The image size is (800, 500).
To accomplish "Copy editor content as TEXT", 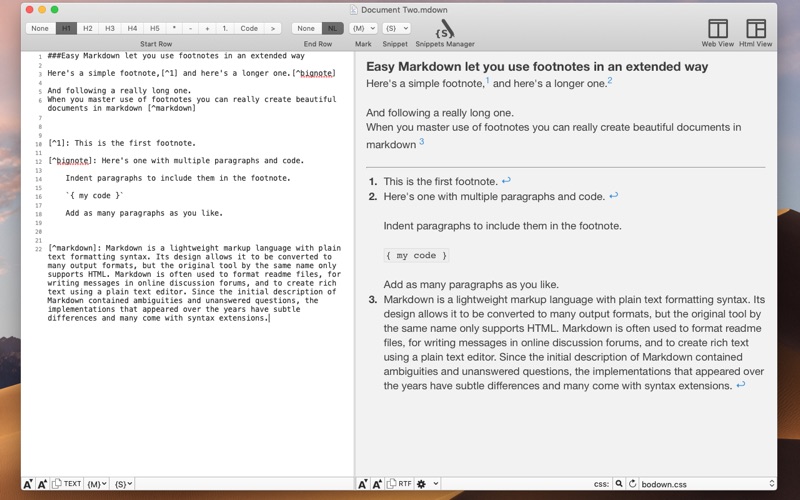I will 67,484.
